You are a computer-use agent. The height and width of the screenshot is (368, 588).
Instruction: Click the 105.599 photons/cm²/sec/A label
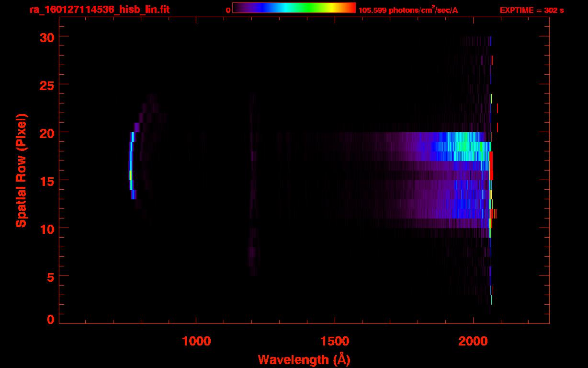point(408,10)
